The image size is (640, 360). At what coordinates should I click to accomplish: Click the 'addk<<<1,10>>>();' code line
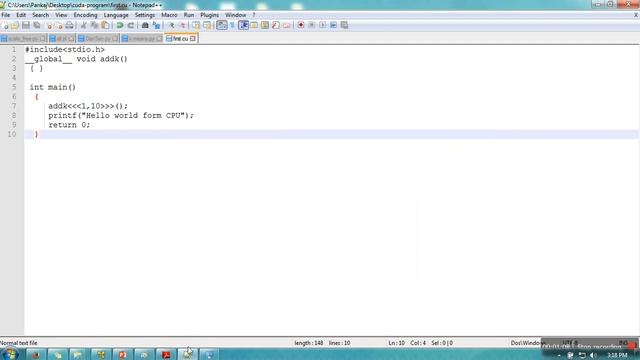coord(88,106)
